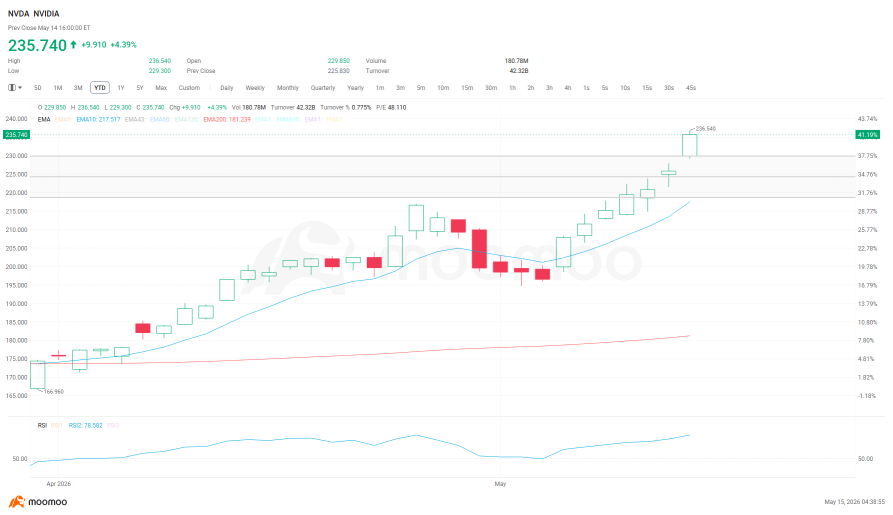
Task: Click the May 15, 2026 04:38:55 timestamp
Action: click(x=854, y=502)
